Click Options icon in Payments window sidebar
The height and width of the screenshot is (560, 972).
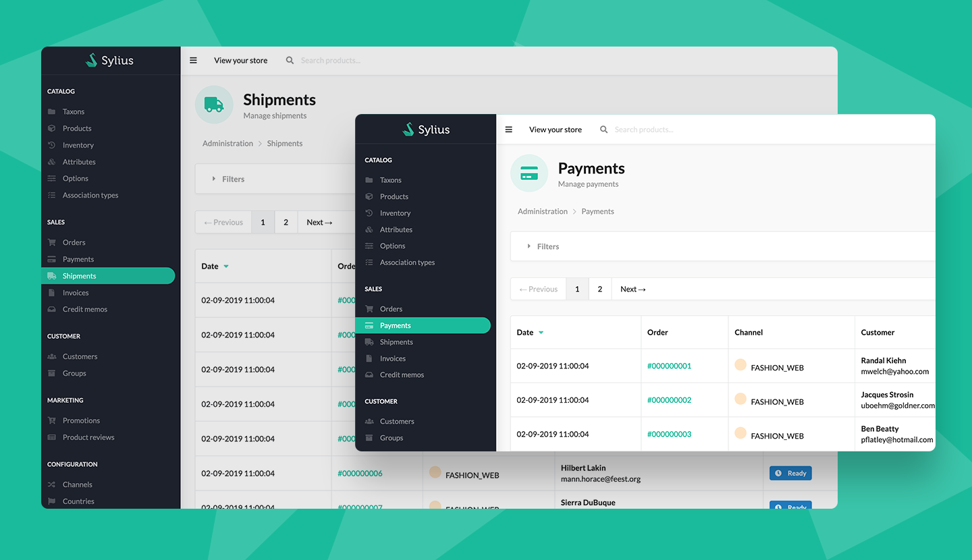click(x=369, y=246)
